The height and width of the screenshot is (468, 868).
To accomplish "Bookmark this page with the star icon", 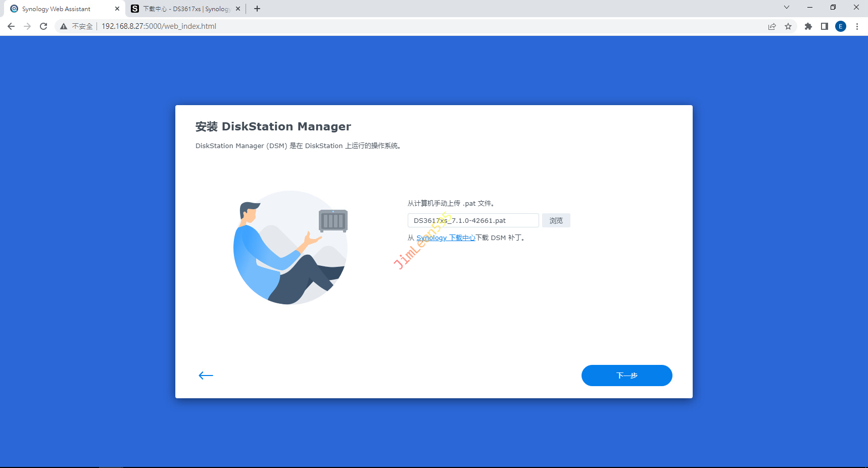I will [788, 26].
